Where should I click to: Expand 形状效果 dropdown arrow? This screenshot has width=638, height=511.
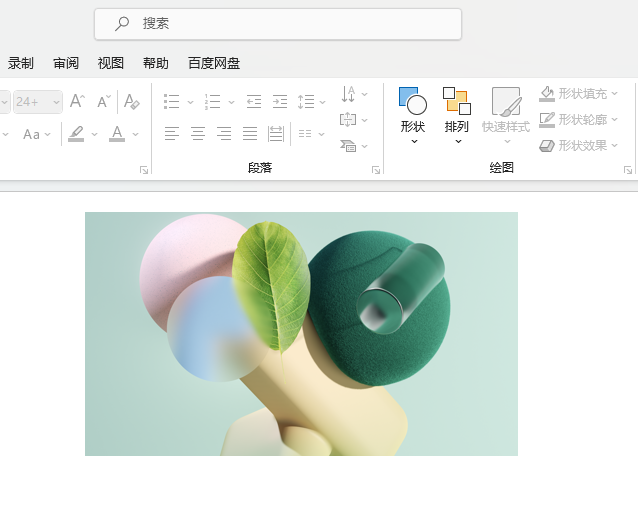click(x=614, y=145)
